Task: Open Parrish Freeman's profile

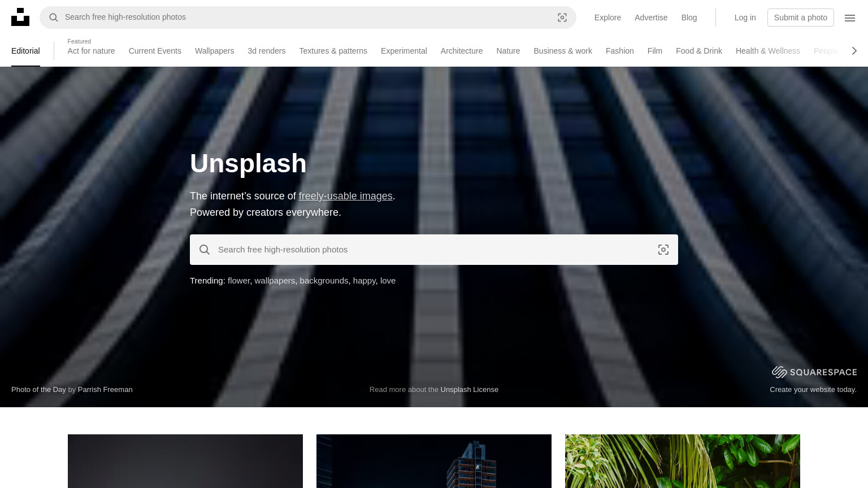Action: tap(105, 390)
